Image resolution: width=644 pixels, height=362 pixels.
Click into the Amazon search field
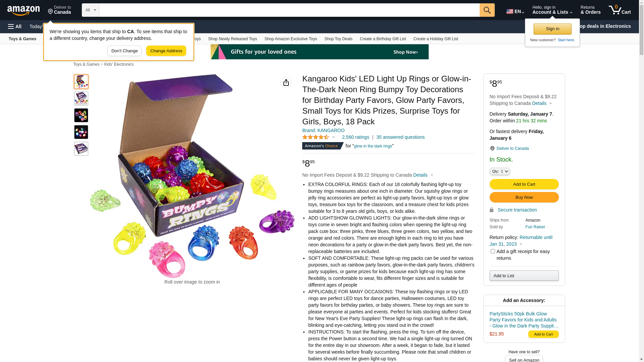[x=289, y=10]
